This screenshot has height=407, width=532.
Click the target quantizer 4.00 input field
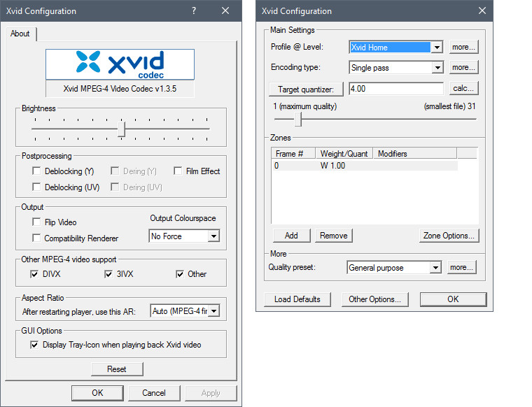click(396, 89)
